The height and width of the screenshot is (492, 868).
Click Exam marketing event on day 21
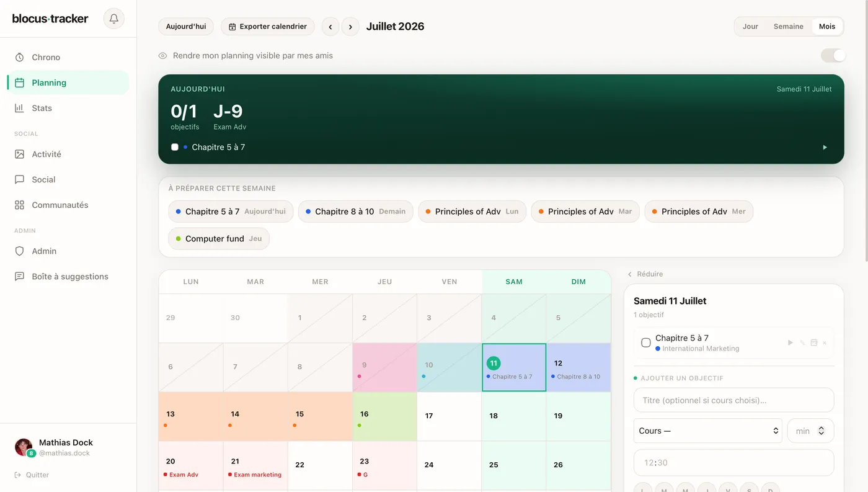tap(255, 475)
